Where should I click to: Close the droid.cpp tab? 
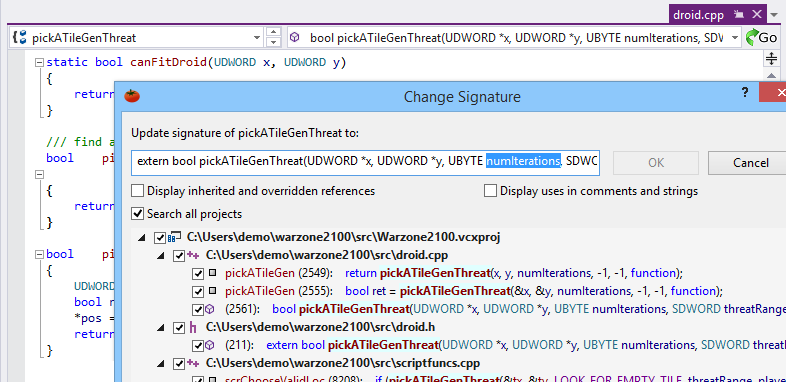[x=756, y=15]
